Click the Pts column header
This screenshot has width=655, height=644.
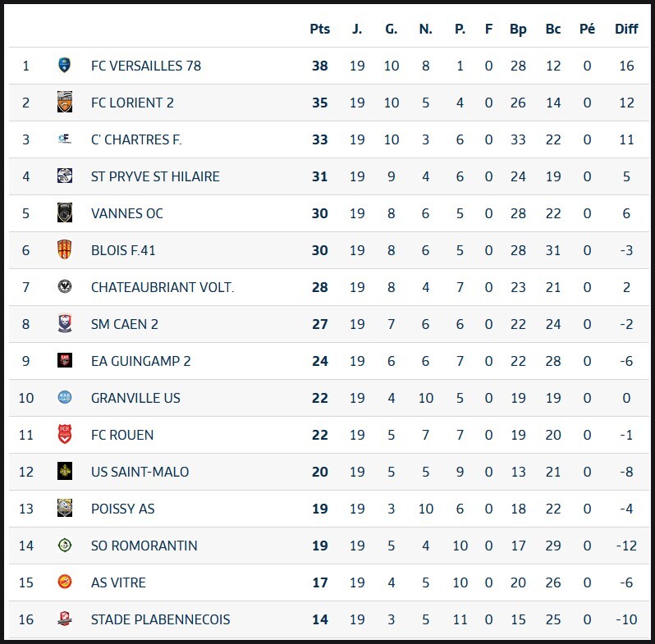(x=320, y=29)
